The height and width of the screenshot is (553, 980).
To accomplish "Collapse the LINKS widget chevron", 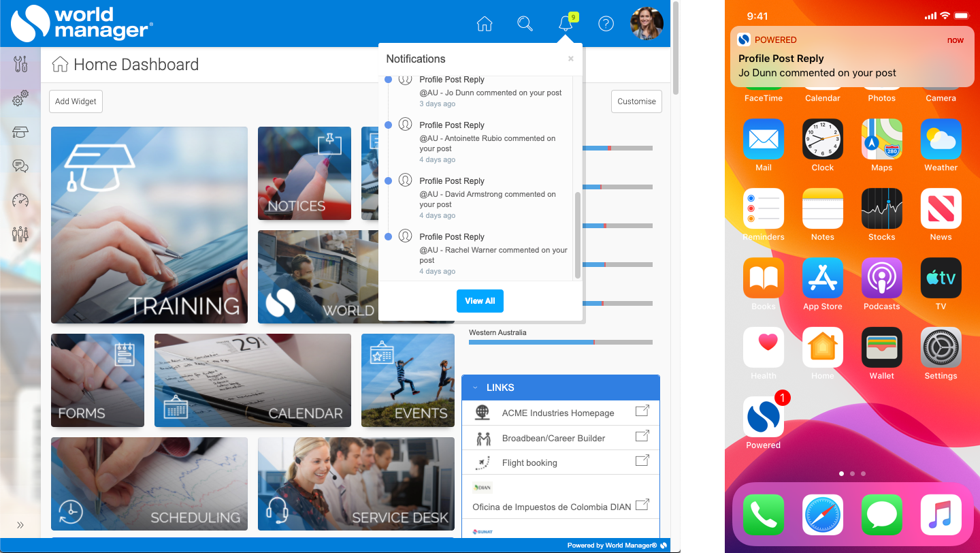I will (x=475, y=388).
